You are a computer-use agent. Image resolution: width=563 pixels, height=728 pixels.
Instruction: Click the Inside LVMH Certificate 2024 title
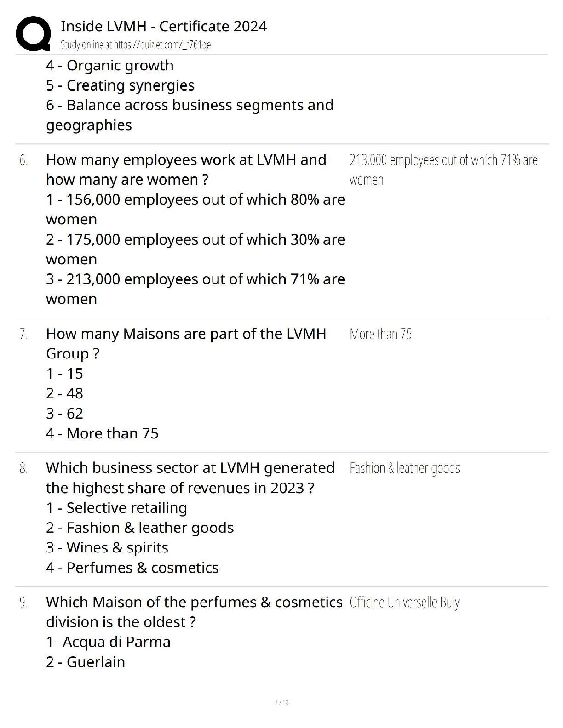click(163, 26)
